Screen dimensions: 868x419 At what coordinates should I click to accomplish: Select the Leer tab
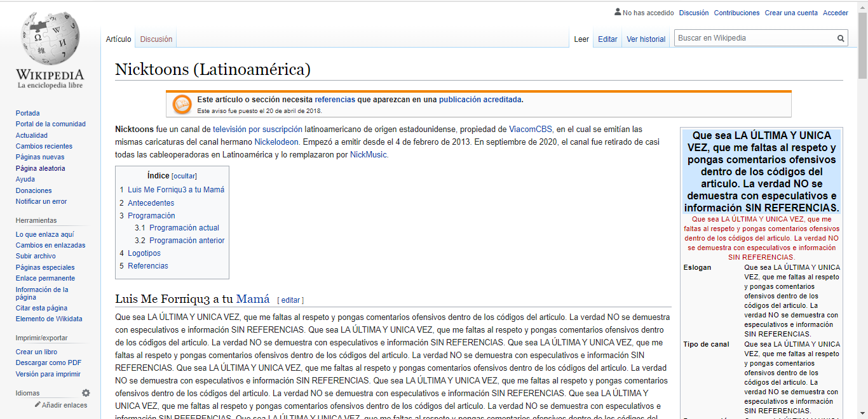[581, 39]
